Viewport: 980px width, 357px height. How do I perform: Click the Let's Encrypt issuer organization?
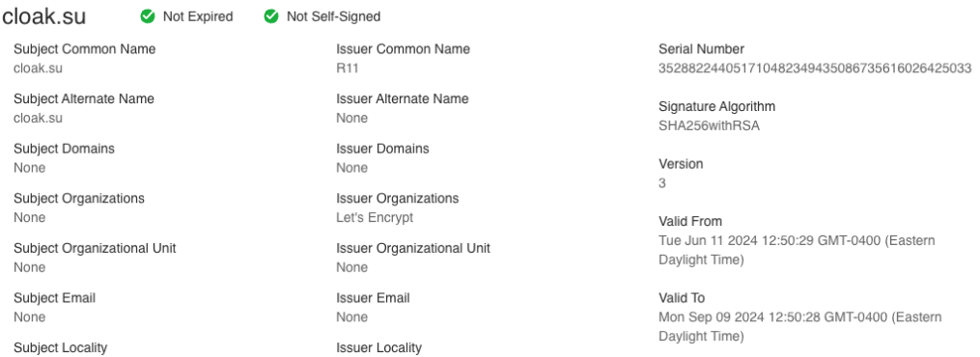pyautogui.click(x=375, y=217)
